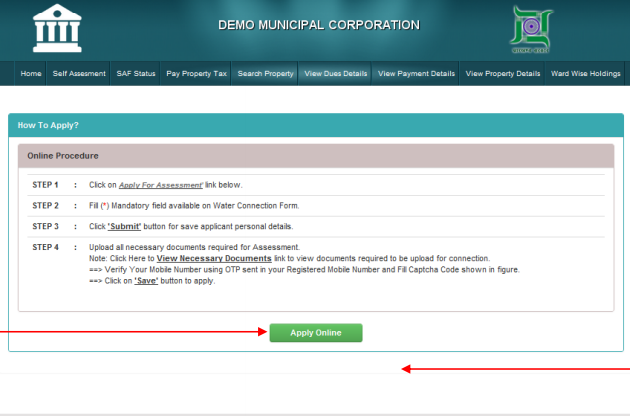Click the 'Verify Your Mobile Number using OTP' line
The height and width of the screenshot is (416, 630).
pyautogui.click(x=304, y=270)
